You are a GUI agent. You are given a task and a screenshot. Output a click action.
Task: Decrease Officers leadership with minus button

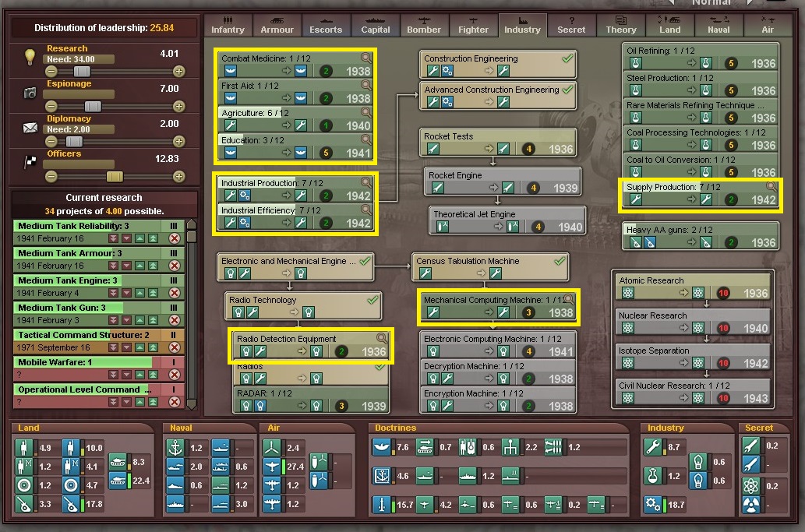pyautogui.click(x=51, y=177)
